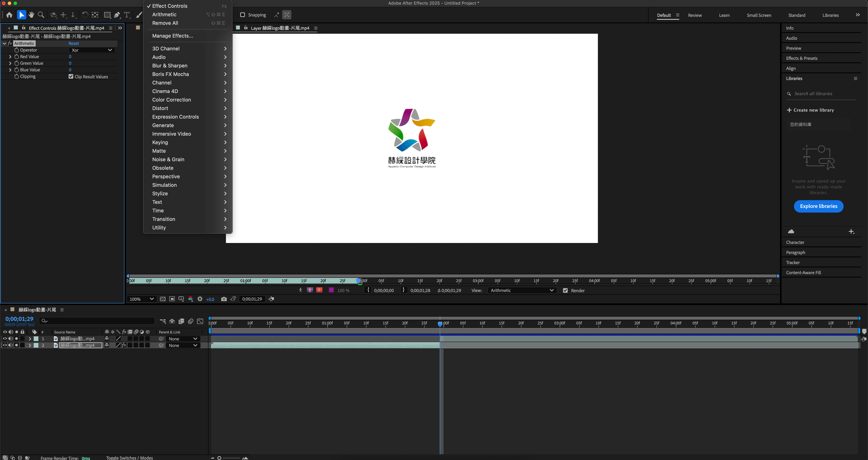Toggle the lock box for layer 1
The width and height of the screenshot is (868, 460).
click(22, 339)
